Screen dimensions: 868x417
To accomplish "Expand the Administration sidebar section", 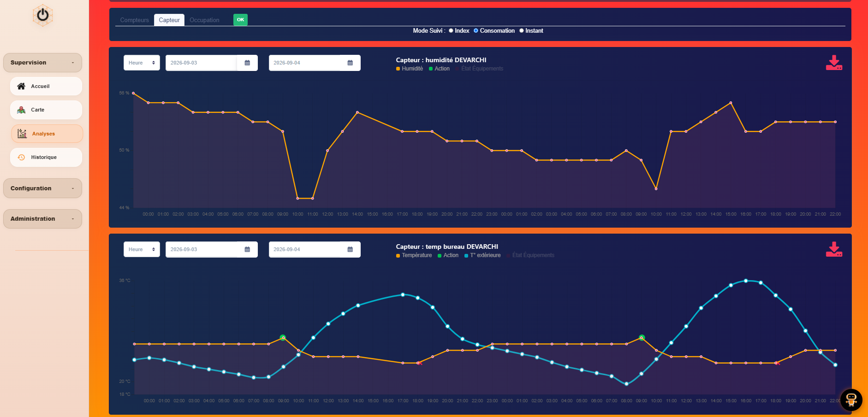I will tap(42, 219).
